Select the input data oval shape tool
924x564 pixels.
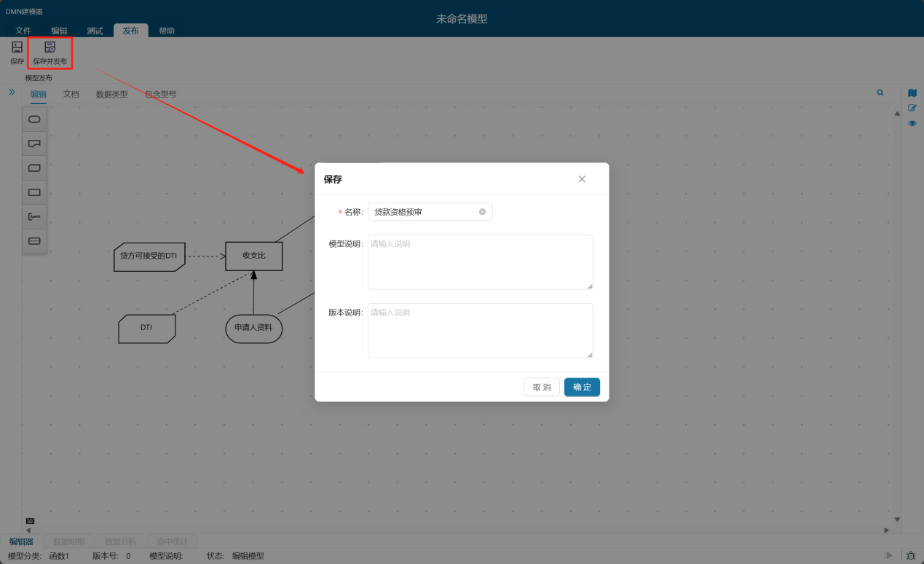pos(34,119)
